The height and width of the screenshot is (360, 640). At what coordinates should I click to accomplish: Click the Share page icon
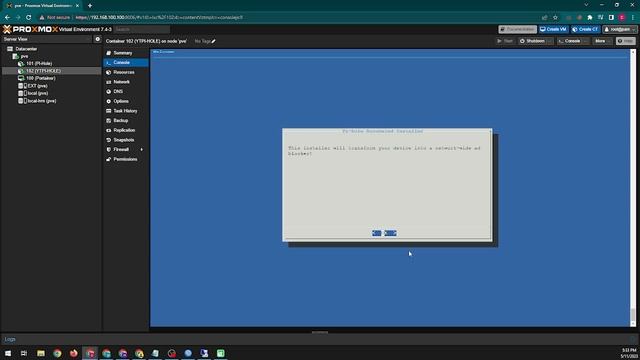(x=544, y=18)
